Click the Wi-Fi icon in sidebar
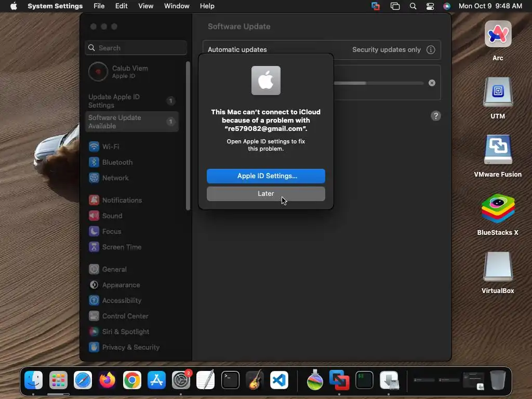Viewport: 532px width, 399px height. (94, 147)
